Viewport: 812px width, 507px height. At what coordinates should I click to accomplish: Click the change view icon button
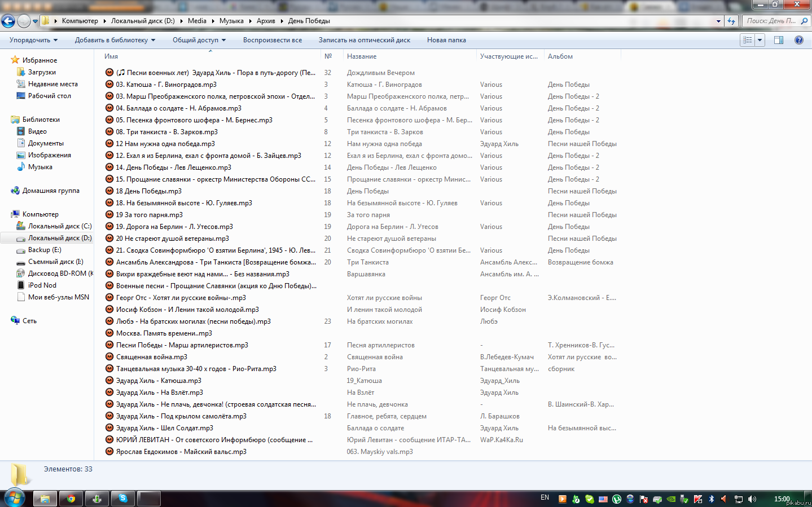point(748,40)
